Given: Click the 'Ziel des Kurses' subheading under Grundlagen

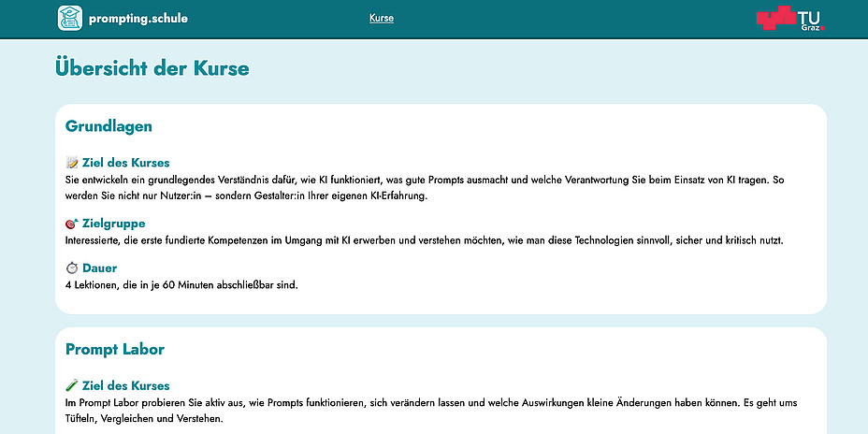Looking at the screenshot, I should click(125, 163).
